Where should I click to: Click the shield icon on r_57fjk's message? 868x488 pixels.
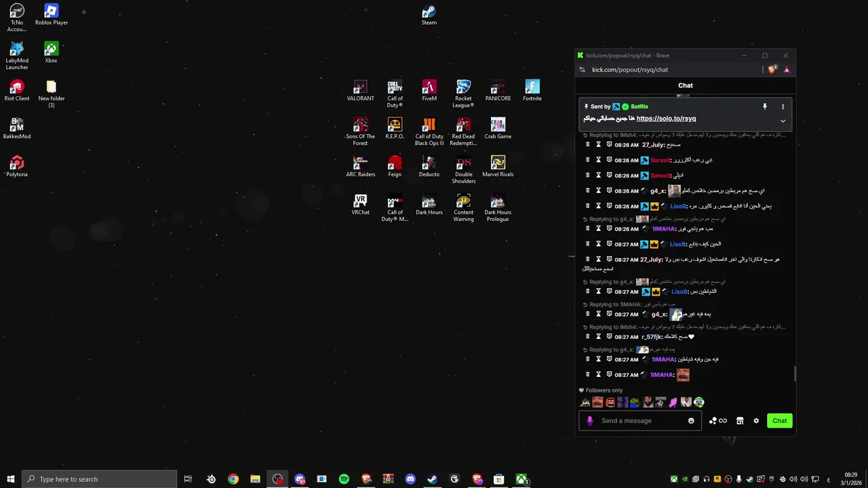coord(609,336)
